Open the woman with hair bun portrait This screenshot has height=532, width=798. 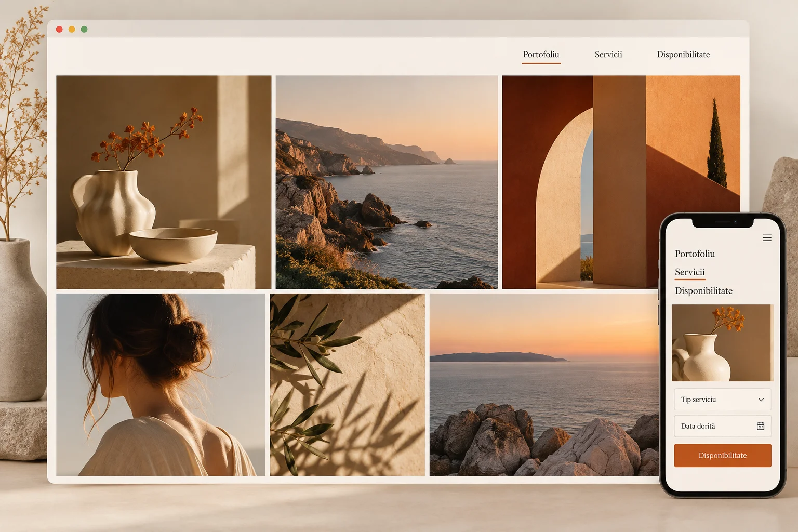pyautogui.click(x=161, y=384)
